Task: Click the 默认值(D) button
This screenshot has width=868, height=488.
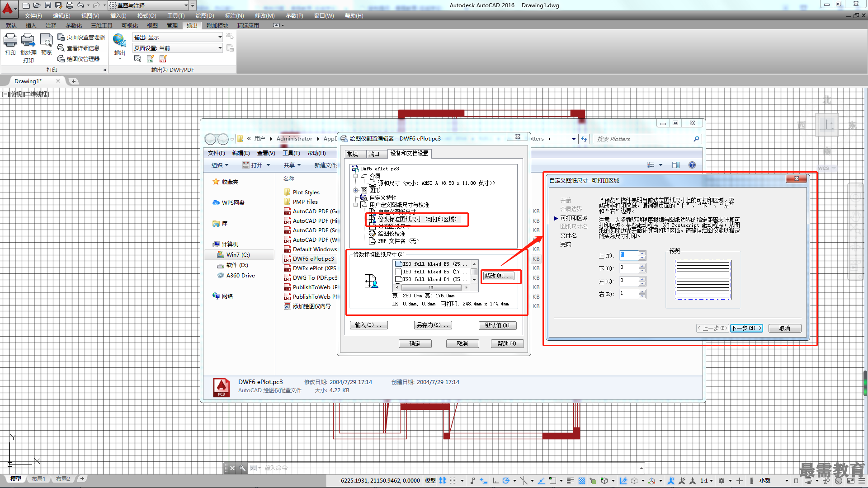Action: 497,325
